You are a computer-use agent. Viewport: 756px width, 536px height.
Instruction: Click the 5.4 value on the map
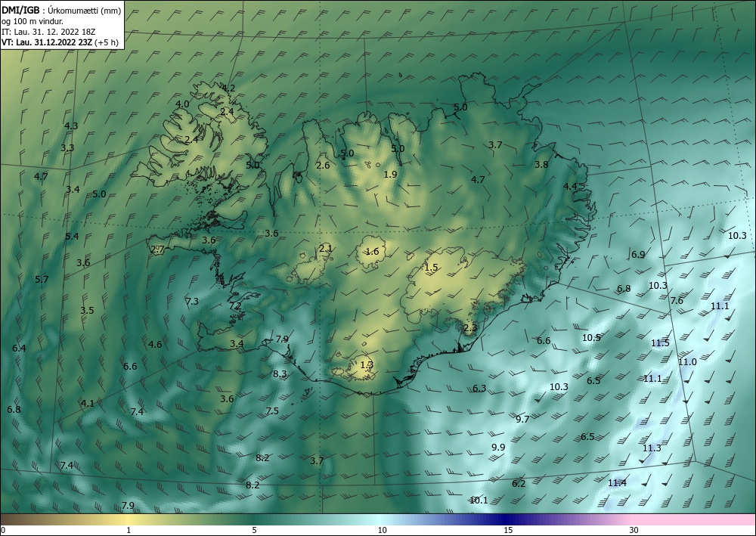coord(72,236)
